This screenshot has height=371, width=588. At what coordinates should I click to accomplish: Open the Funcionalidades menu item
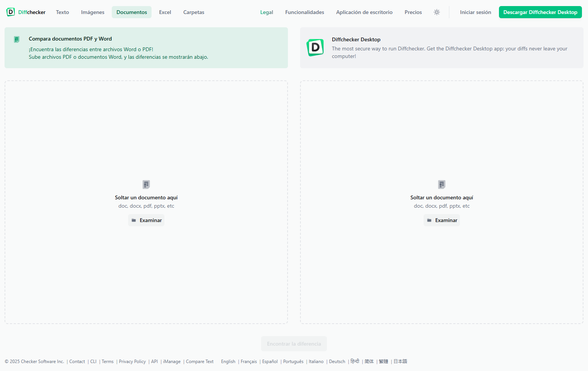point(305,12)
